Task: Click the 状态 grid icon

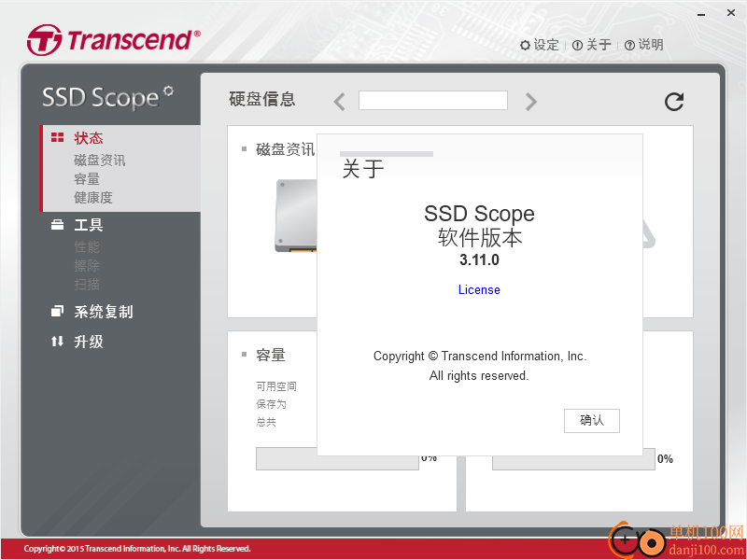Action: coord(57,137)
